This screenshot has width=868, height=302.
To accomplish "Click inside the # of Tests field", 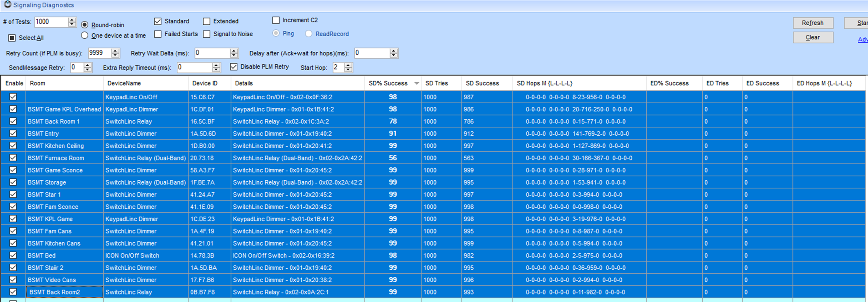I will click(51, 22).
